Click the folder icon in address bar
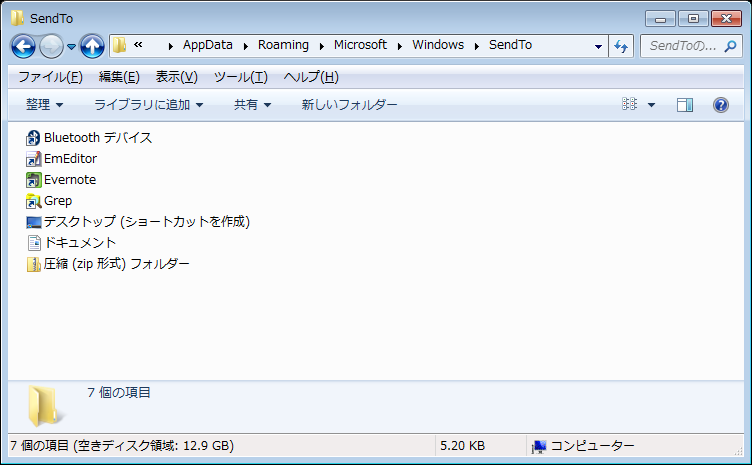 click(x=119, y=46)
